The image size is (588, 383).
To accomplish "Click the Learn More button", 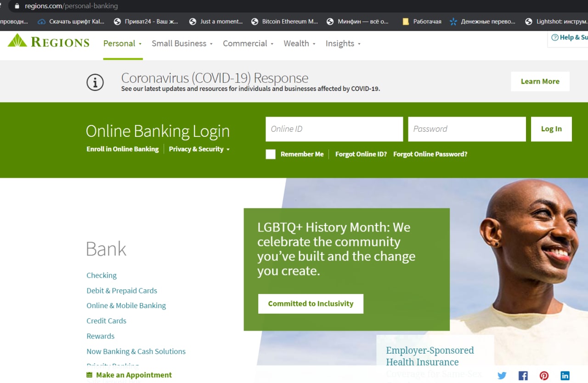I will (540, 81).
